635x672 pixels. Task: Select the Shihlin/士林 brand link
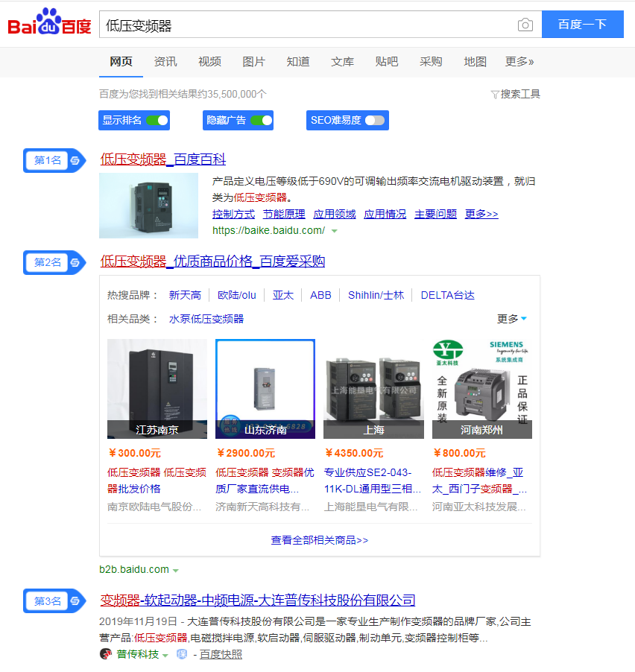point(376,295)
